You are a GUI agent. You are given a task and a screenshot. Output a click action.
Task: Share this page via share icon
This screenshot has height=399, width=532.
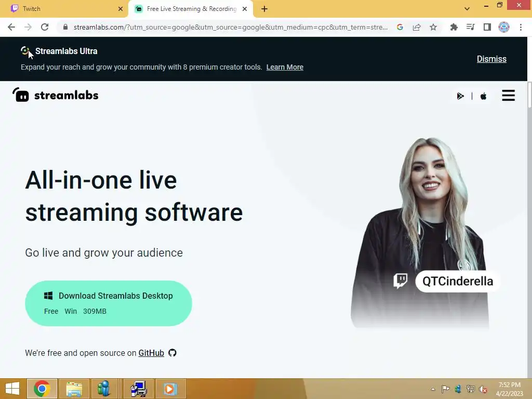pos(417,27)
